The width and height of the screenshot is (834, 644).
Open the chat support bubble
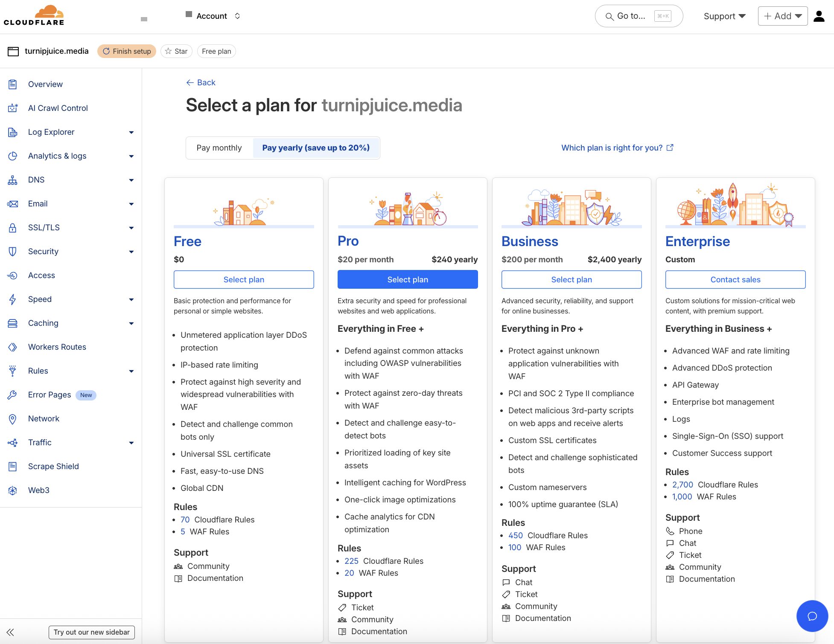812,616
